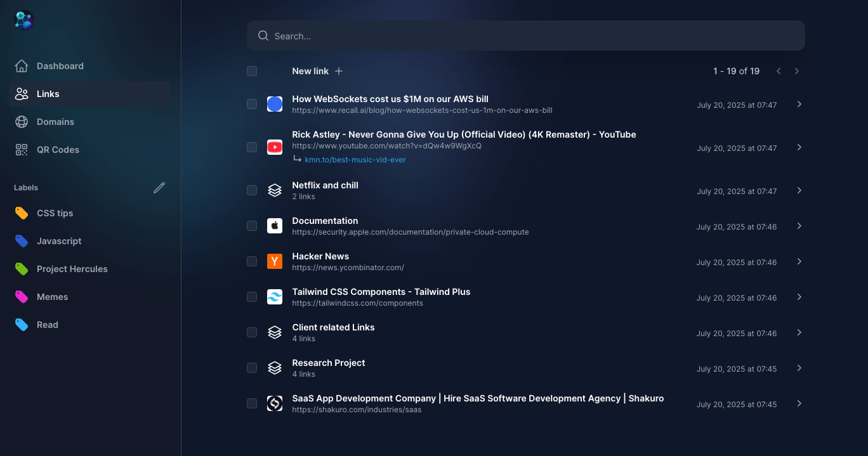Expand the Research Project row via its chevron
The image size is (868, 456).
[x=799, y=368]
